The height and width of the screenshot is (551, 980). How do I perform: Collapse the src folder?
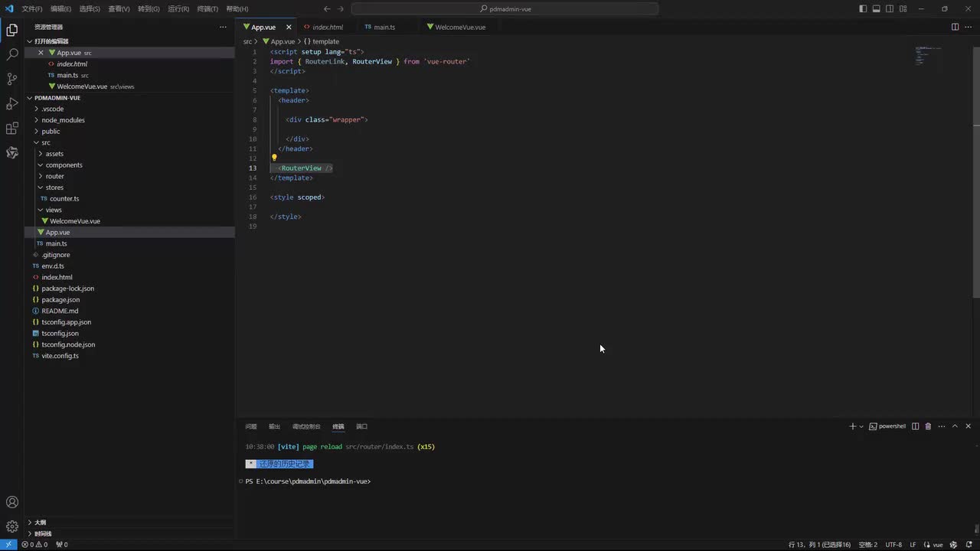46,142
